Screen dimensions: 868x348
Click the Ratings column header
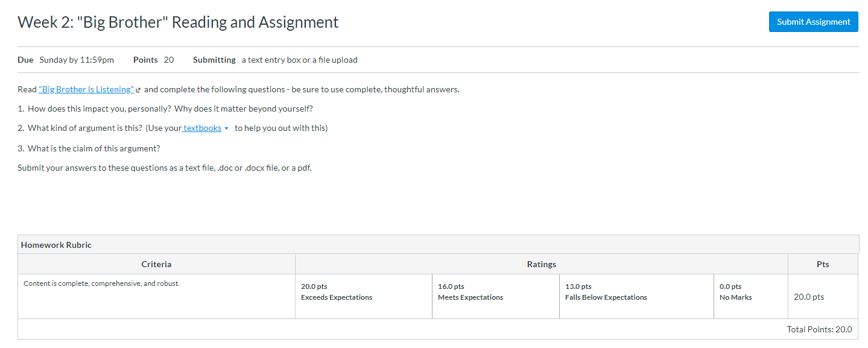542,264
